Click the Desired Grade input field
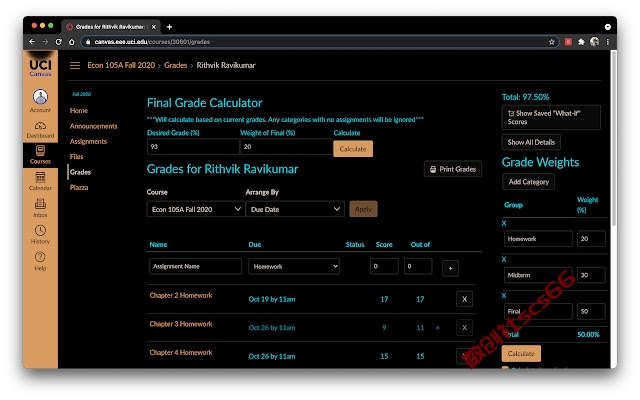 click(193, 147)
